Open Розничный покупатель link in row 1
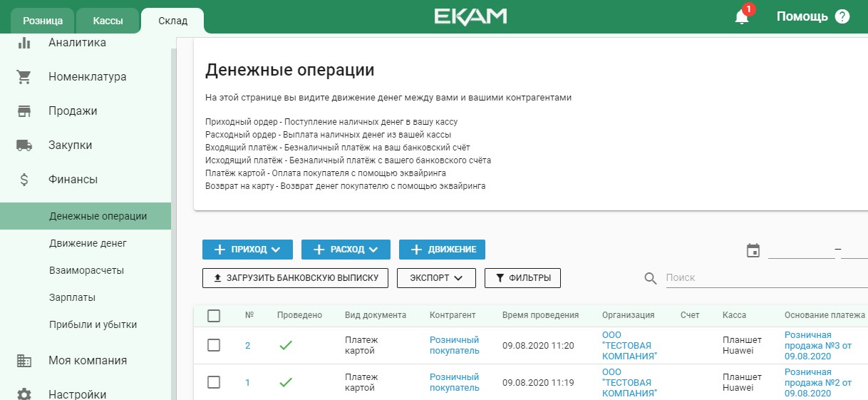 455,382
